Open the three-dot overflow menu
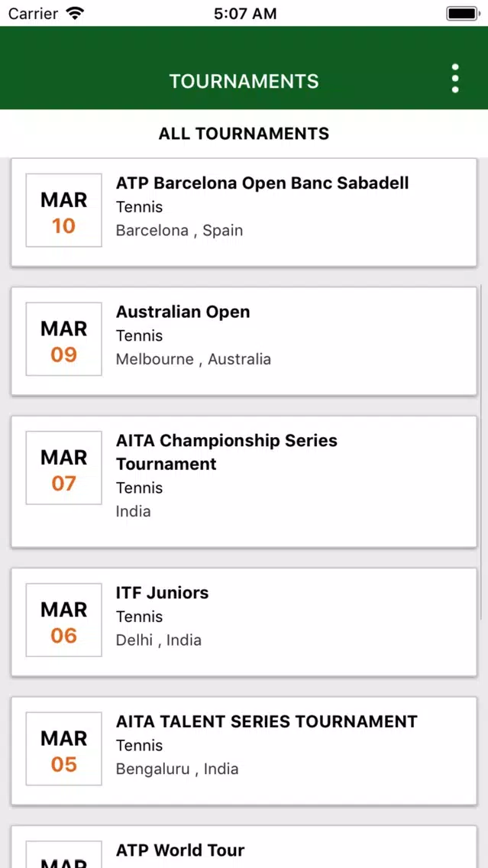The height and width of the screenshot is (868, 488). pos(455,79)
